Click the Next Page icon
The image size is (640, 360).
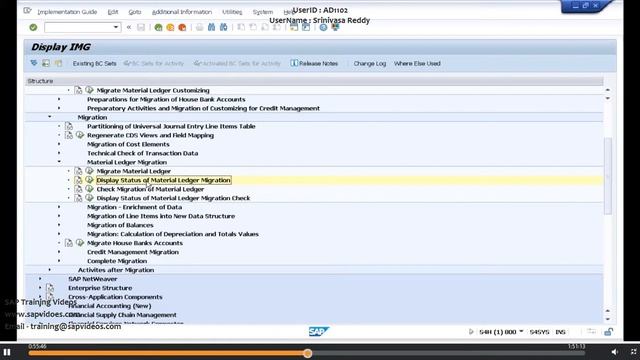[x=265, y=27]
